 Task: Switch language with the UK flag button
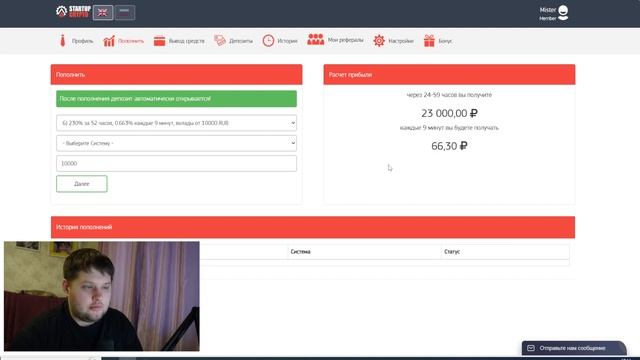(103, 13)
